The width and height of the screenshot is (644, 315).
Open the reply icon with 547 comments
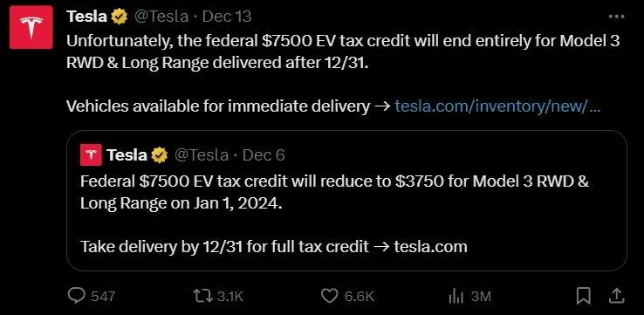click(x=77, y=296)
